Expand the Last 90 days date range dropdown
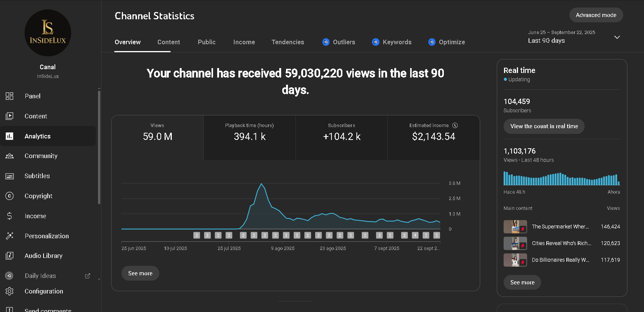 coord(617,37)
